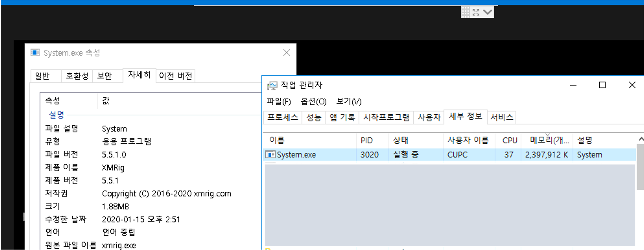This screenshot has height=250, width=644.
Task: Switch to the 프로세스 tab
Action: click(x=283, y=117)
